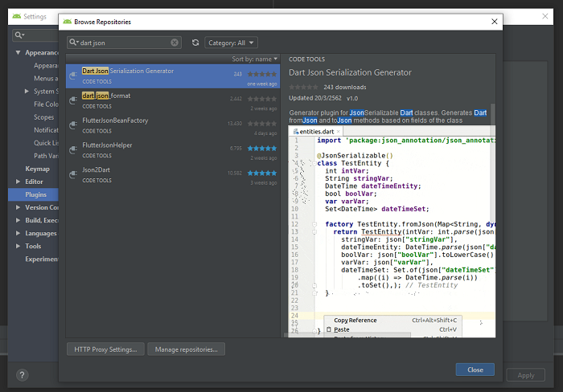
Task: Select the dart_json_format plugin row
Action: tap(173, 100)
